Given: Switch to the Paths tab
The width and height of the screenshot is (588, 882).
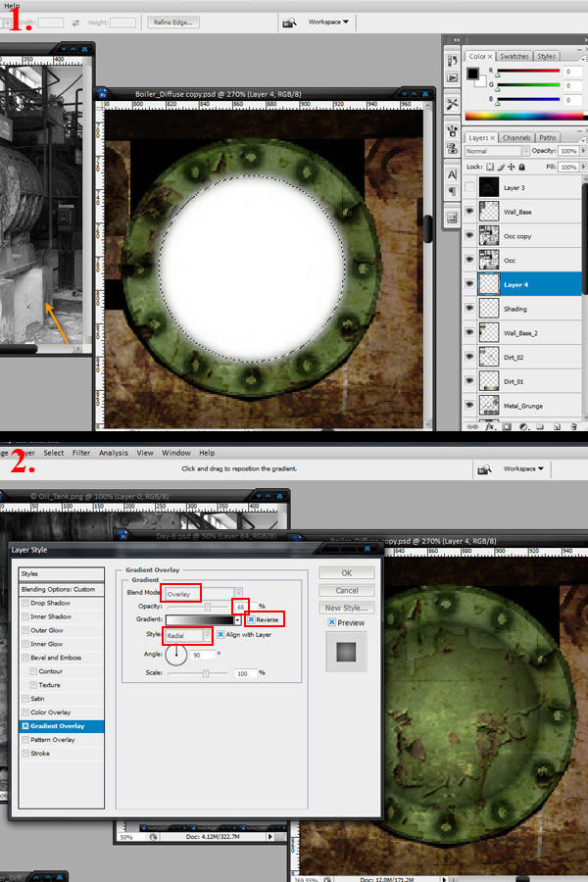Looking at the screenshot, I should pyautogui.click(x=547, y=138).
